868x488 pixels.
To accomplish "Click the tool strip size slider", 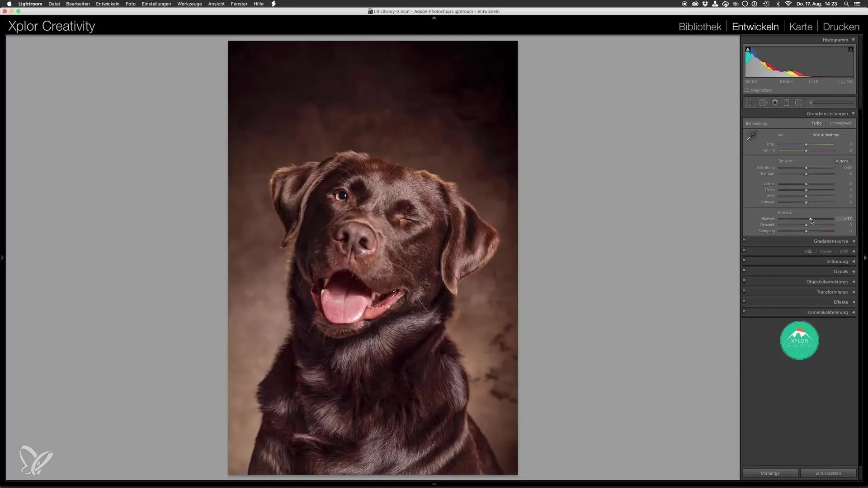I will tap(831, 103).
